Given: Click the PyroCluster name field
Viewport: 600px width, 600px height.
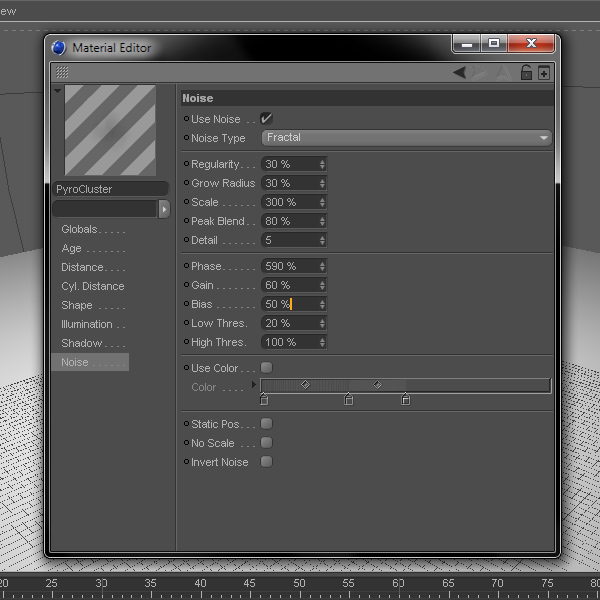Looking at the screenshot, I should [x=110, y=189].
